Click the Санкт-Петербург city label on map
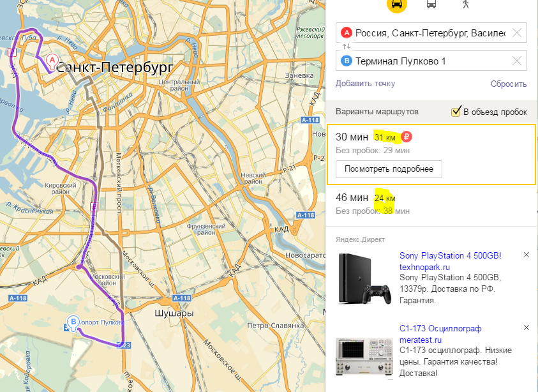538x392 pixels. (114, 67)
